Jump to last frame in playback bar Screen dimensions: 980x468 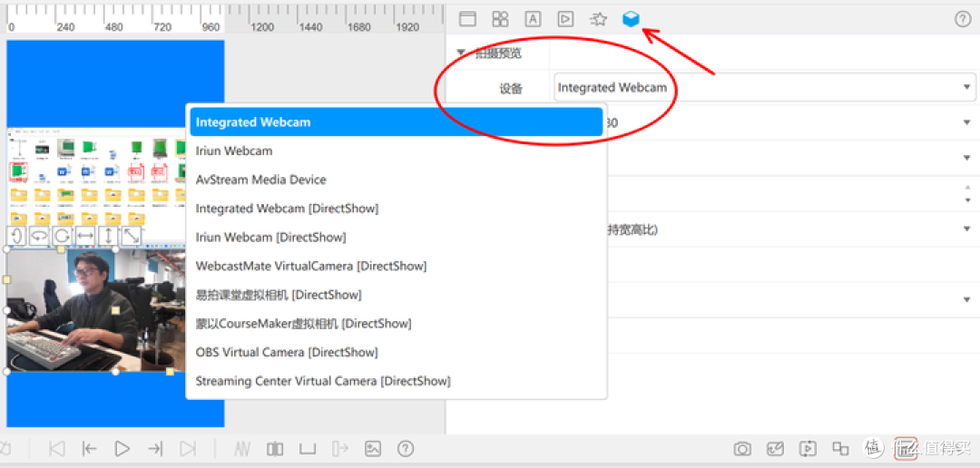(x=188, y=448)
